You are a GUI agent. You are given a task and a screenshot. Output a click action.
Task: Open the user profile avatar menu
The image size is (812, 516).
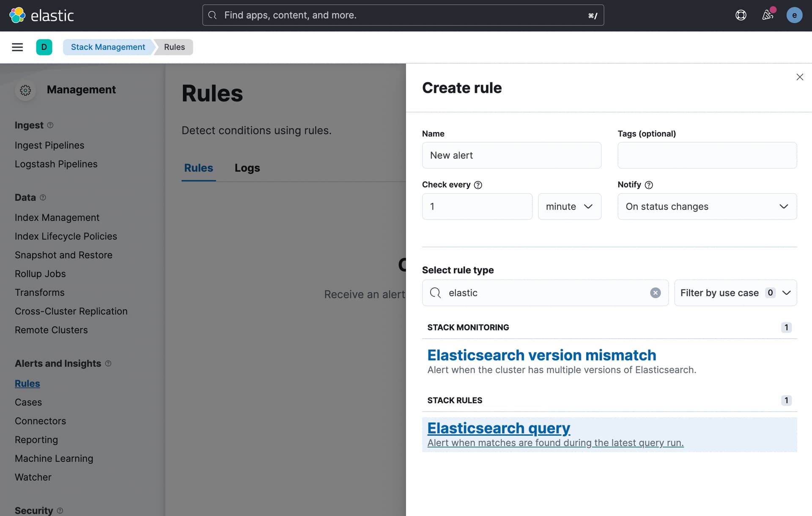[795, 15]
